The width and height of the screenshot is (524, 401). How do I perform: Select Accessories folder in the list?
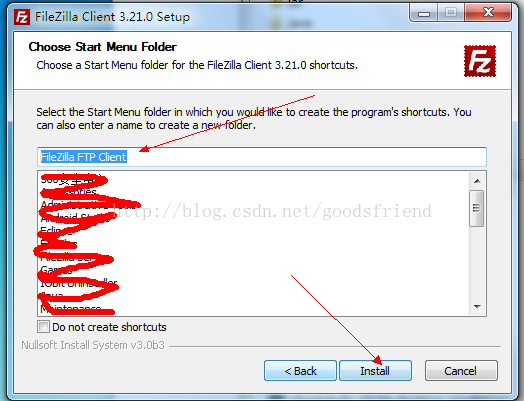click(69, 192)
